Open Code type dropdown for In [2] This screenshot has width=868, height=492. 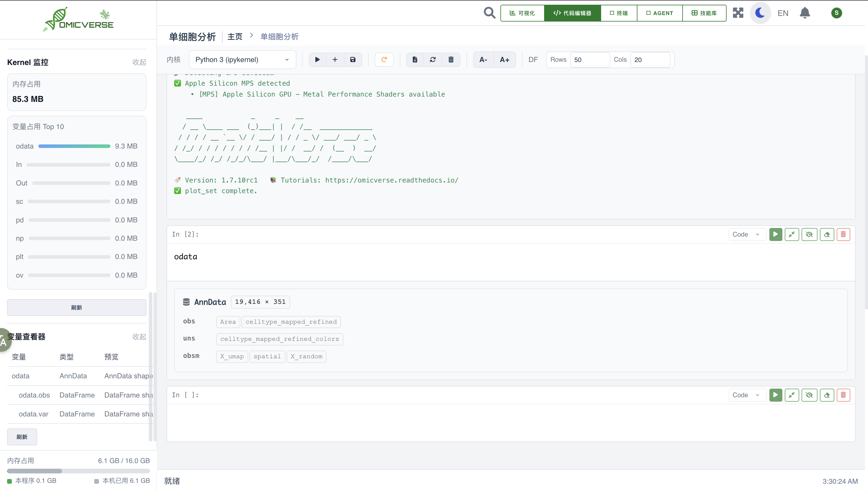(746, 234)
